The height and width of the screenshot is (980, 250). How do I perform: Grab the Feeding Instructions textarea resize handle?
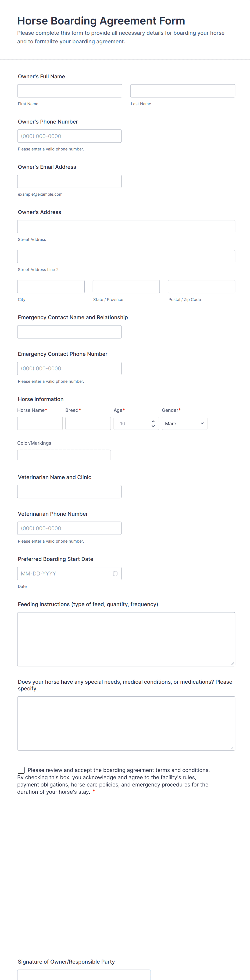pos(232,663)
